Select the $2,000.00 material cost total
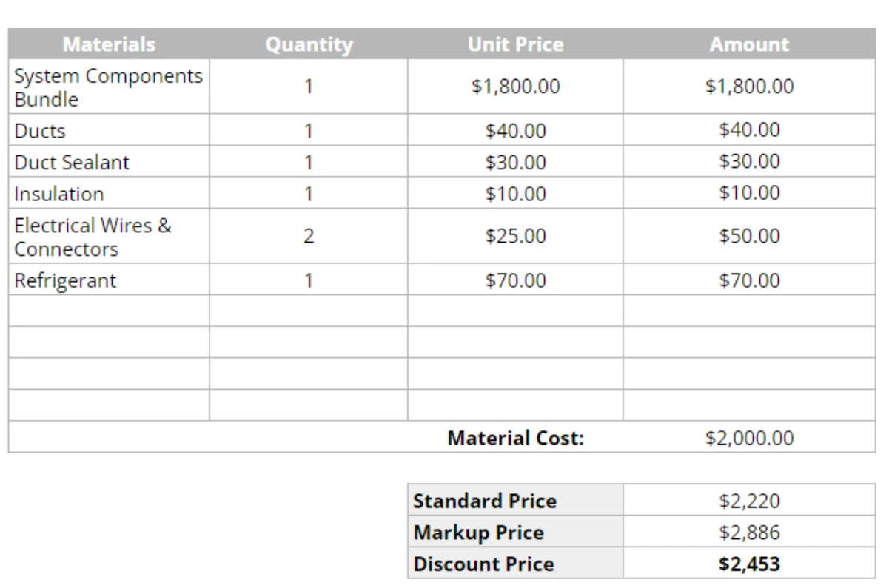Viewport: 889px width, 588px height. coord(749,438)
